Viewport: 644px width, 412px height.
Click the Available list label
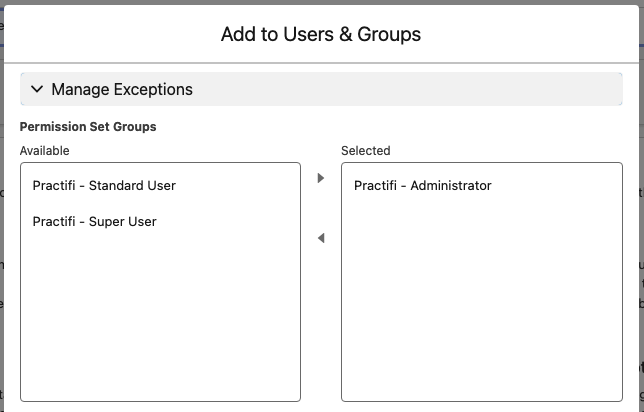coord(44,151)
